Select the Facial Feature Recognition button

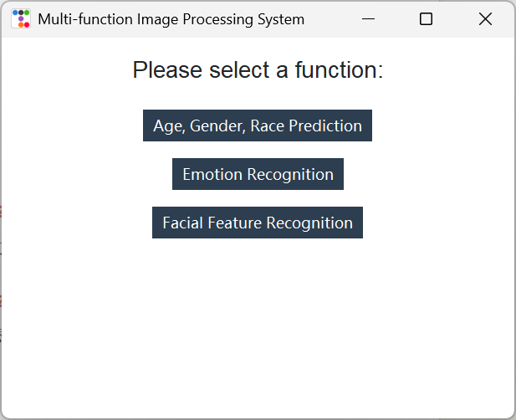[257, 223]
